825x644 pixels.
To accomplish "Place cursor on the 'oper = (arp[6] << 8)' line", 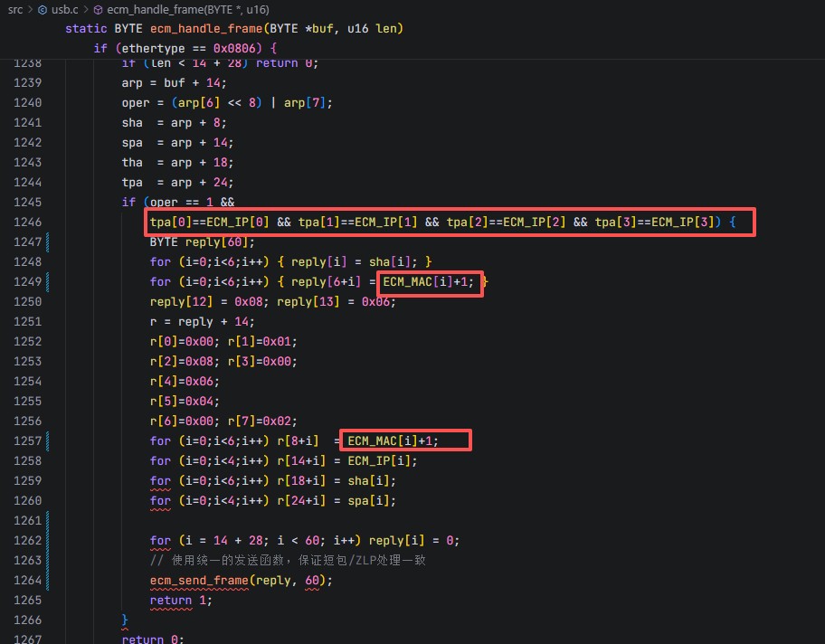I will click(x=227, y=102).
